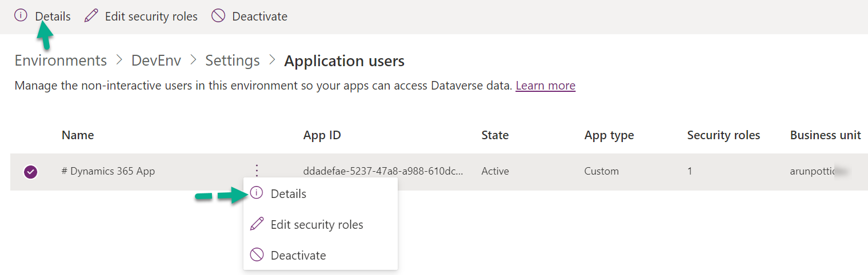Go to Environments in the breadcrumb
Screen dimensions: 868x275
tap(61, 60)
